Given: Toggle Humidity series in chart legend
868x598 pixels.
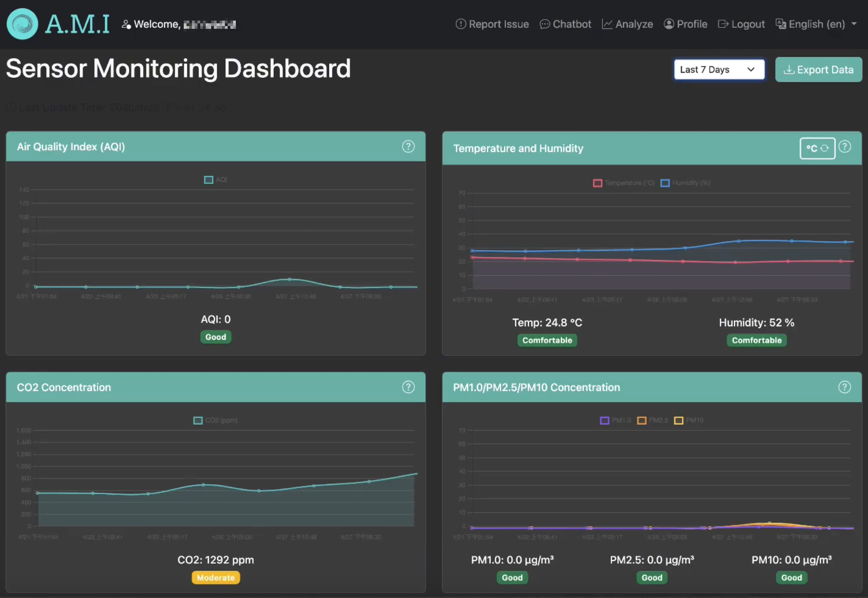Looking at the screenshot, I should [x=686, y=183].
